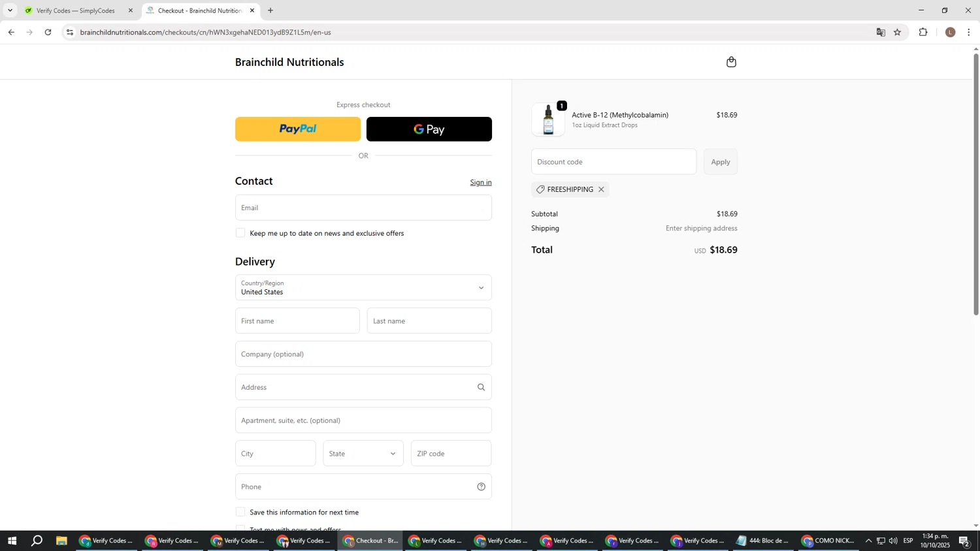Open the Windows notification center
This screenshot has height=551, width=980.
(x=964, y=541)
